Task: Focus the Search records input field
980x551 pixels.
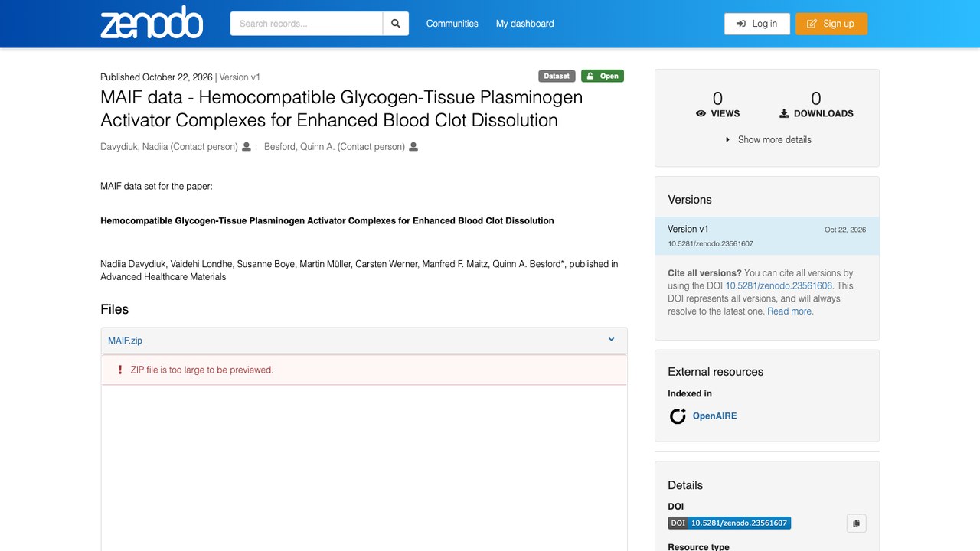Action: point(306,24)
